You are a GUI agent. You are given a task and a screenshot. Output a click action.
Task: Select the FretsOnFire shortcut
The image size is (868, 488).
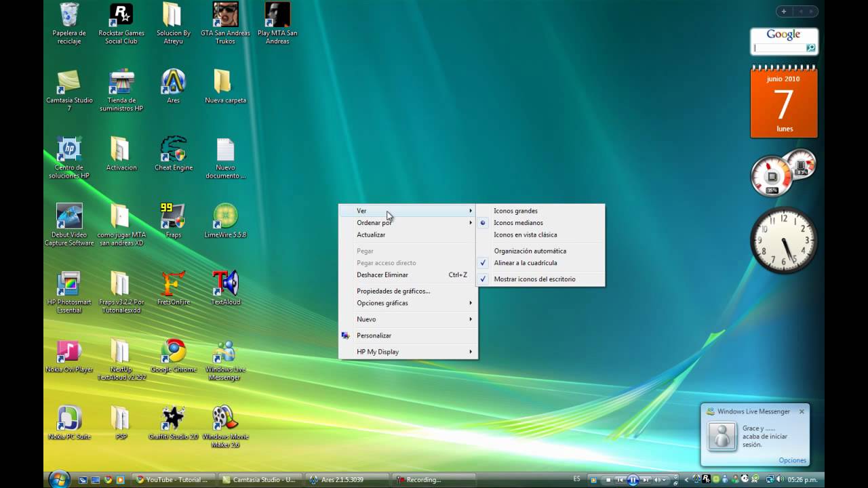click(x=174, y=287)
